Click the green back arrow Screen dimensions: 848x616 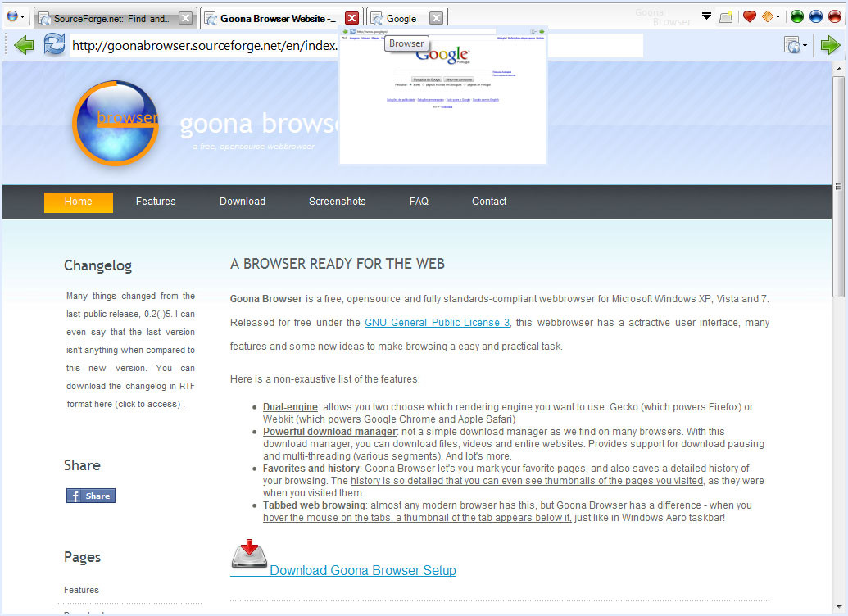[x=23, y=45]
